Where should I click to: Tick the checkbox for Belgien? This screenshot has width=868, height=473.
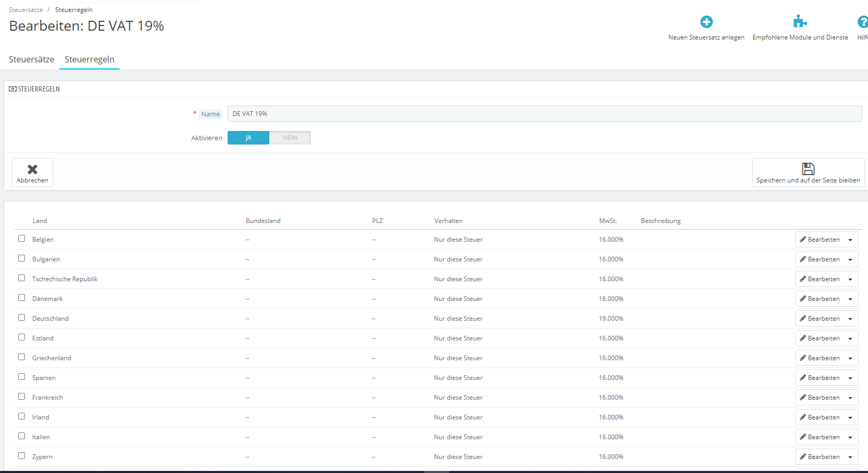coord(21,239)
